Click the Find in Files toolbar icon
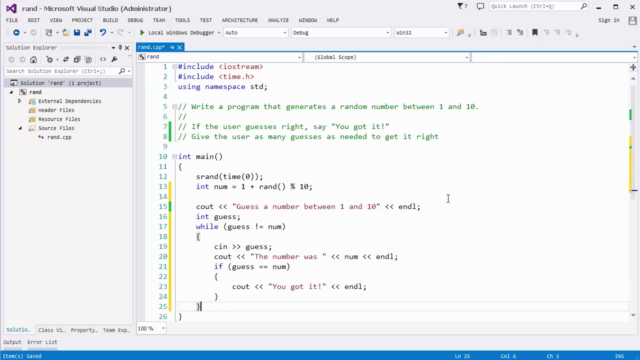 (x=460, y=33)
